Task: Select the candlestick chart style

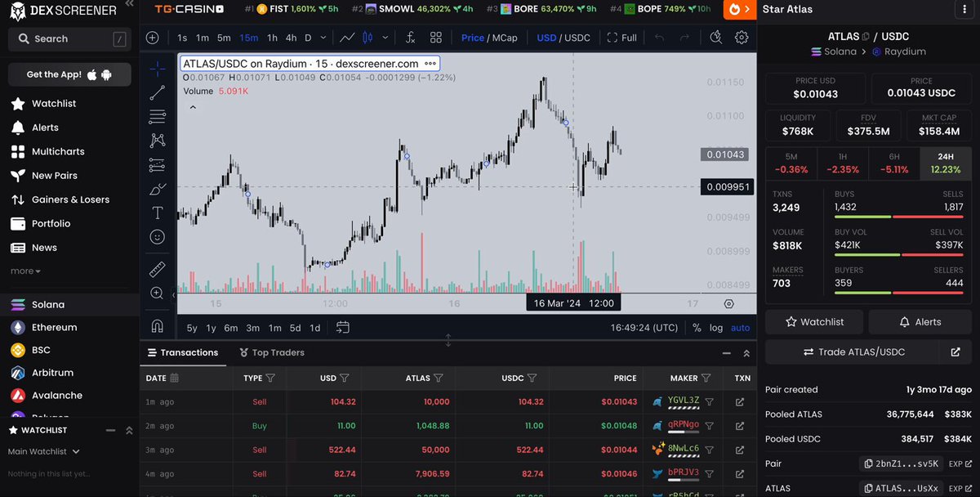Action: click(367, 38)
